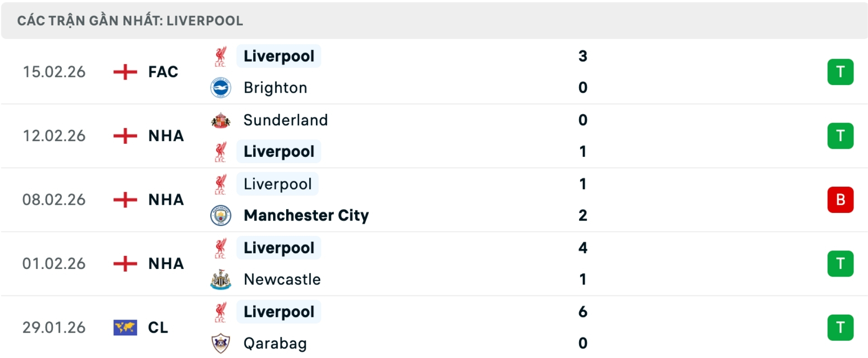The image size is (868, 358).
Task: Select the FAC competition label
Action: click(163, 72)
